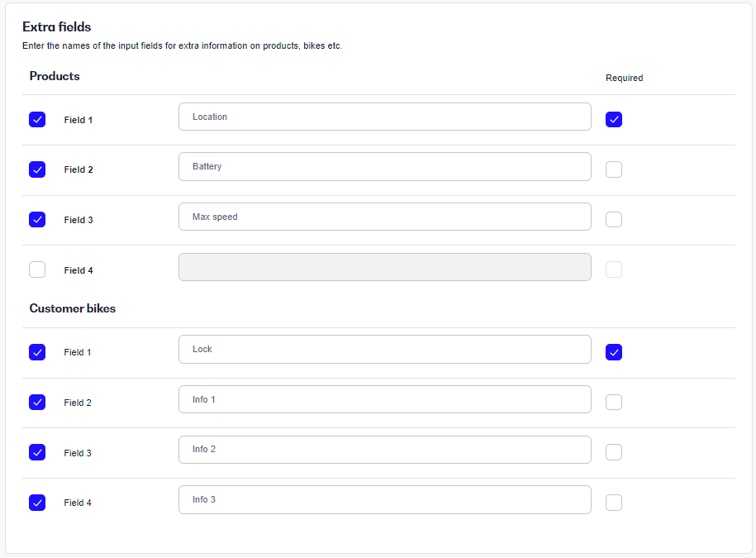The height and width of the screenshot is (558, 756).
Task: Click the Lock input field
Action: 385,349
